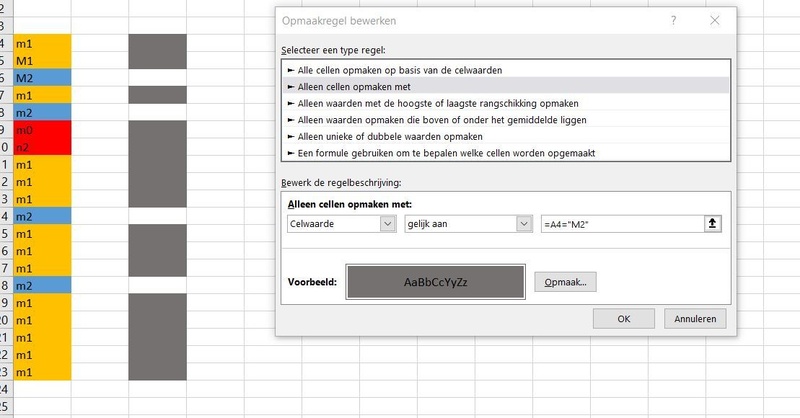The image size is (800, 418).
Task: Confirm with the OK button
Action: 623,318
